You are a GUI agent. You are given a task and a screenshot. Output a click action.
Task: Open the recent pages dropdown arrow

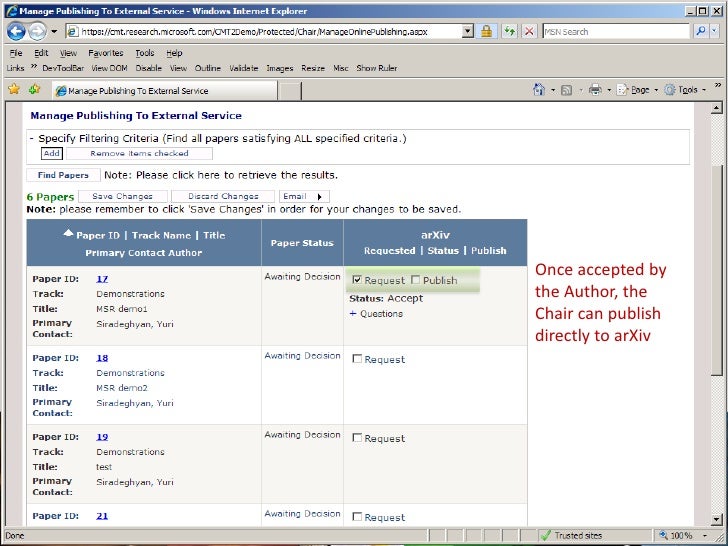54,32
